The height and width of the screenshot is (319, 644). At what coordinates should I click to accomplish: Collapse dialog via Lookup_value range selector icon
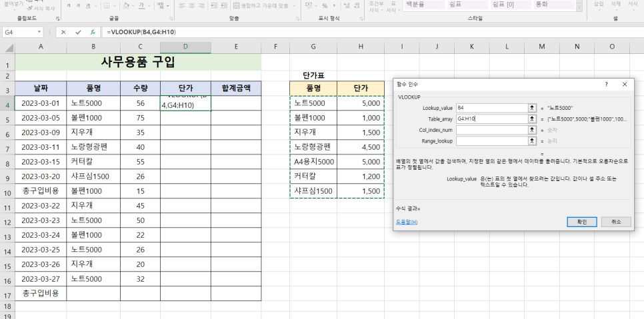(x=532, y=108)
